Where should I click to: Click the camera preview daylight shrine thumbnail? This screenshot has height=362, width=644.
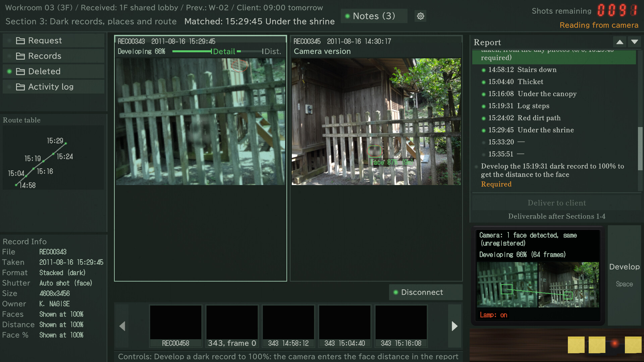click(x=569, y=285)
